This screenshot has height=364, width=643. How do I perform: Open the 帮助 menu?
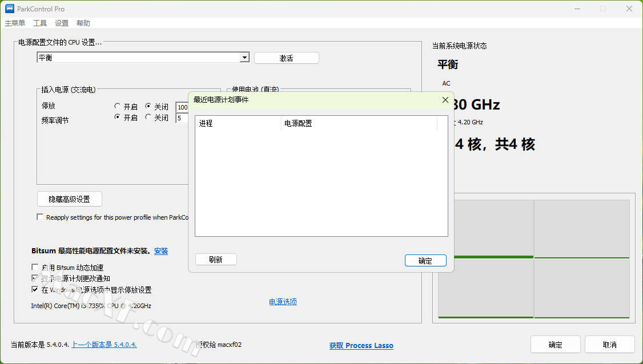pyautogui.click(x=83, y=23)
